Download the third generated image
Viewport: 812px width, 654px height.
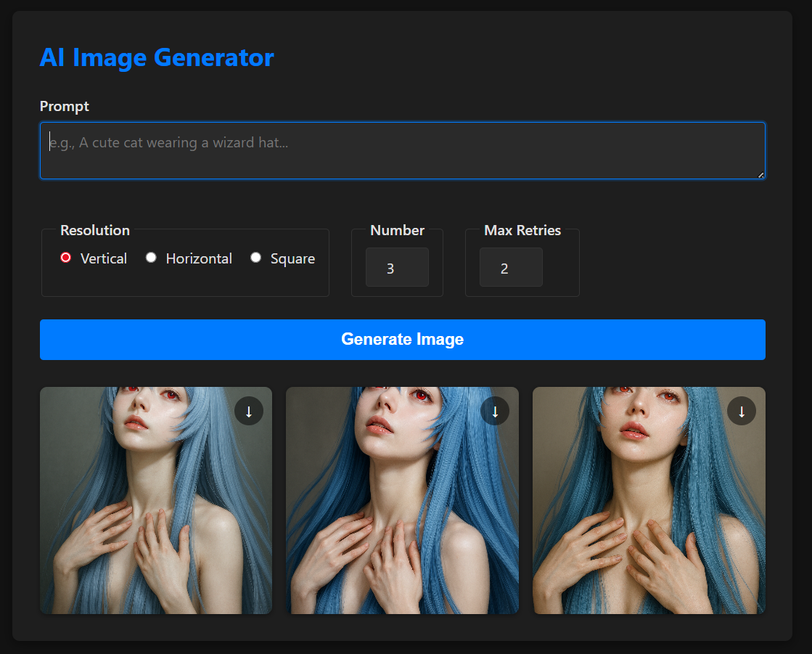tap(742, 411)
